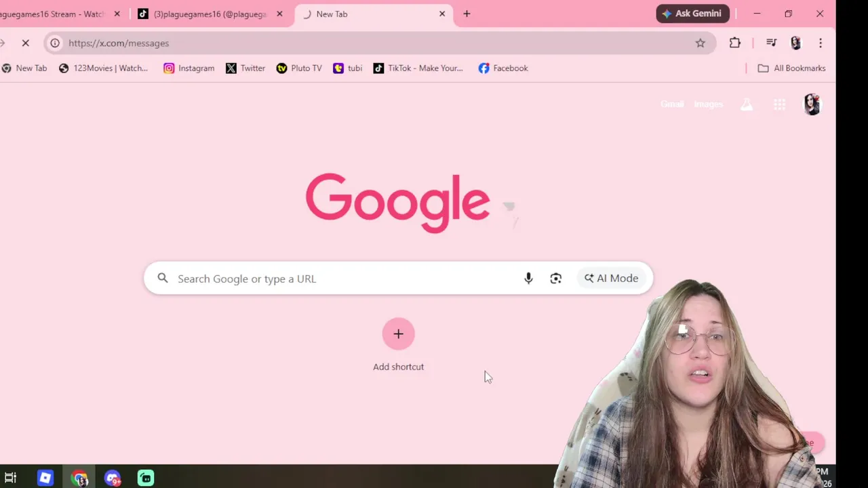868x488 pixels.
Task: Open tubi bookmark
Action: pyautogui.click(x=348, y=68)
